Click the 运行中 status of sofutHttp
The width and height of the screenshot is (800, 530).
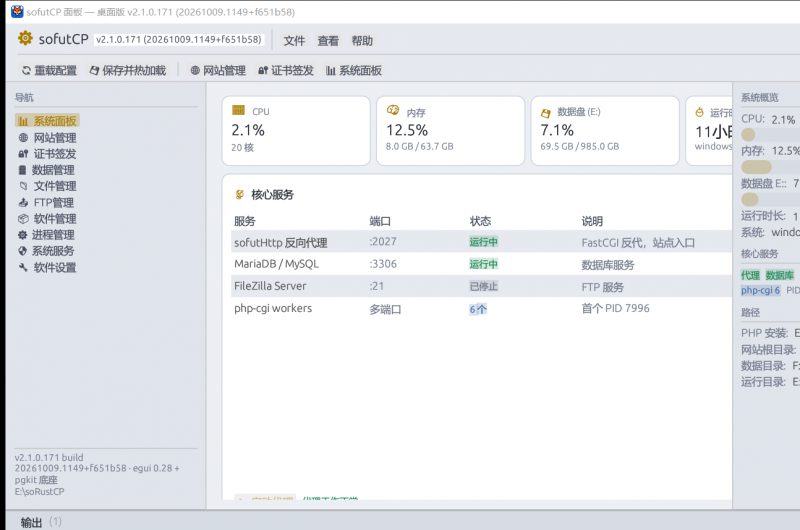tap(483, 242)
